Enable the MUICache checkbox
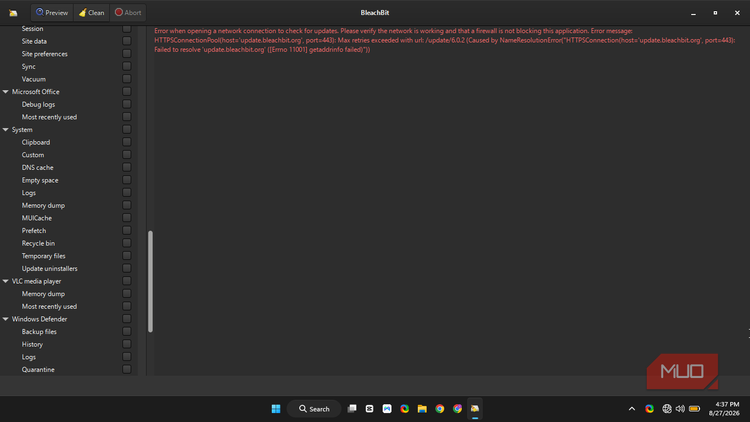 pos(127,218)
